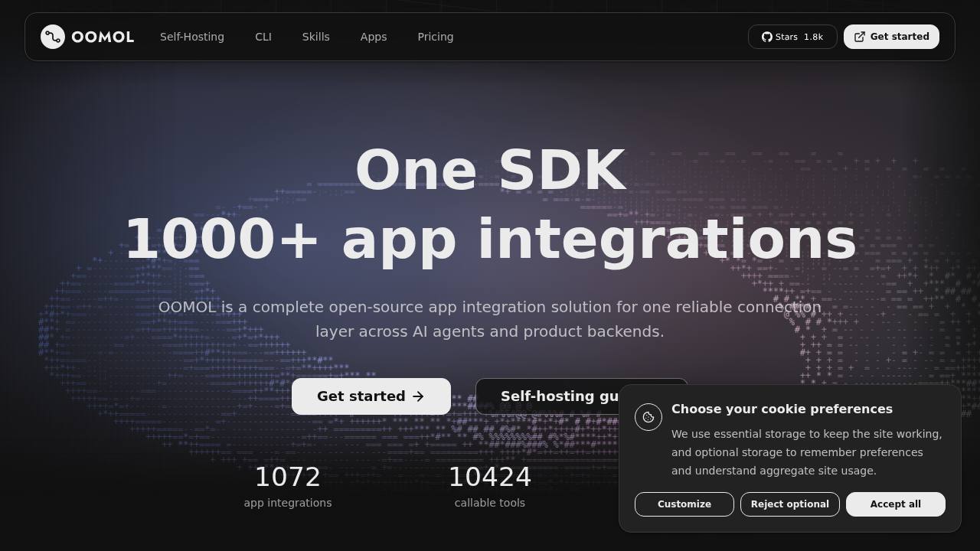Click the GitHub Stars 1.8k button
The image size is (980, 551).
tap(792, 37)
